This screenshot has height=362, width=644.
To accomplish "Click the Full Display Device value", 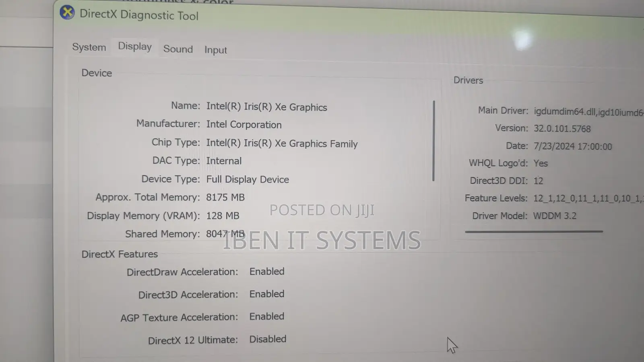I will click(248, 179).
